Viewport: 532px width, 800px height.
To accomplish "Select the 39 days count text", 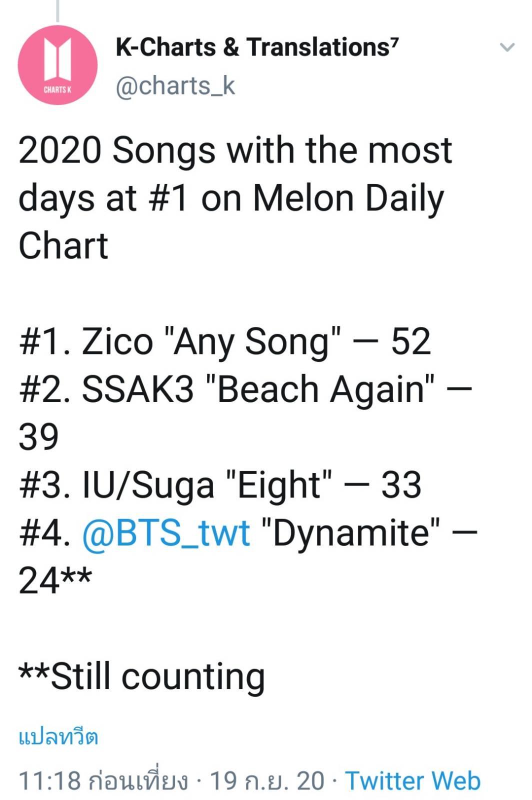I will click(x=38, y=436).
